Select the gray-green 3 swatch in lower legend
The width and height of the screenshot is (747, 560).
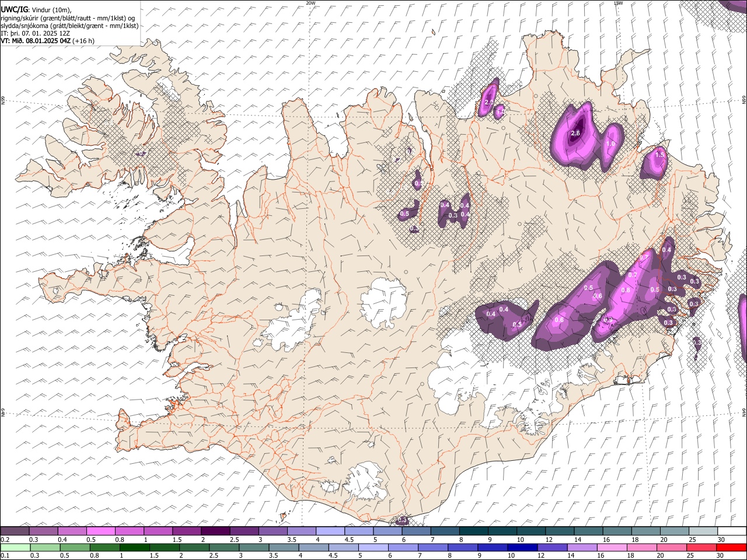(x=254, y=547)
